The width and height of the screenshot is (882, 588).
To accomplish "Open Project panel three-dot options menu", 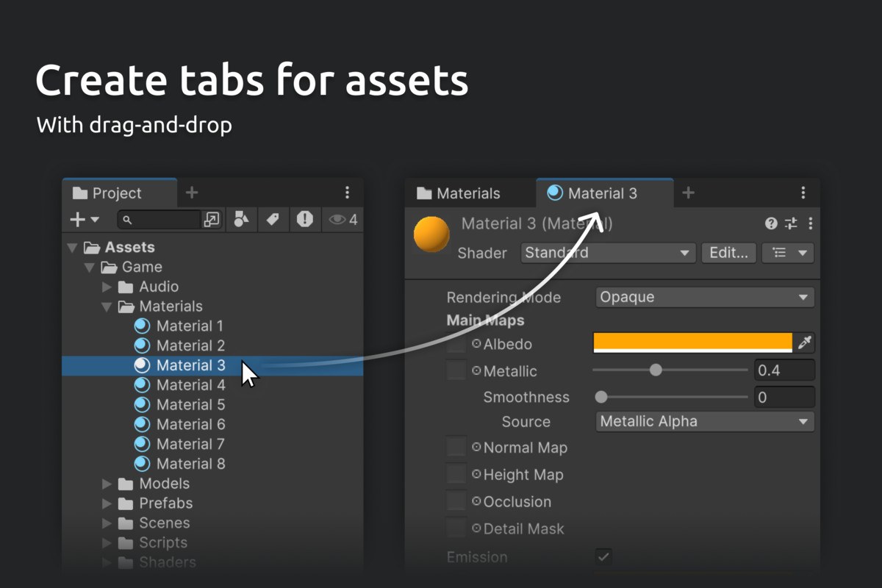I will point(348,193).
